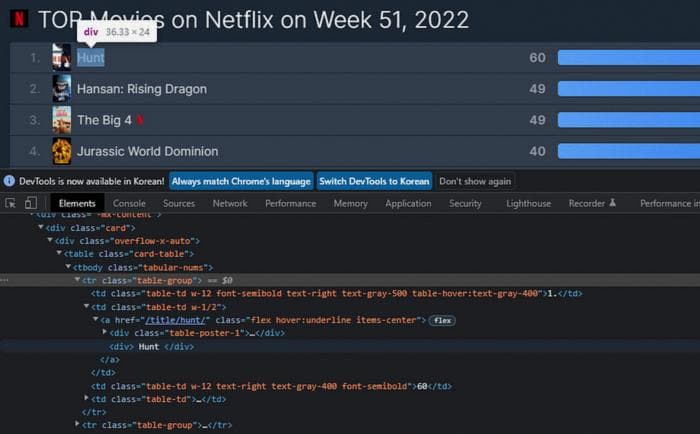Viewport: 700px width, 434px height.
Task: Collapse the div class="card" node
Action: [41, 227]
